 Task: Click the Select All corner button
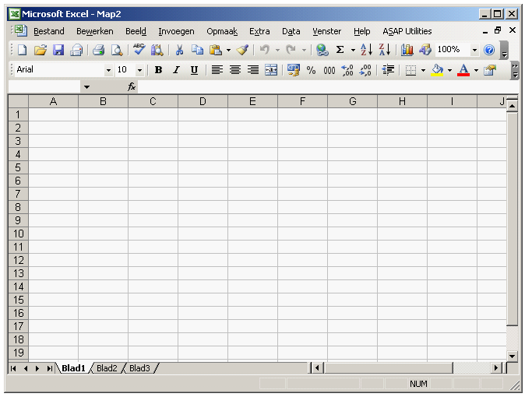pyautogui.click(x=19, y=101)
